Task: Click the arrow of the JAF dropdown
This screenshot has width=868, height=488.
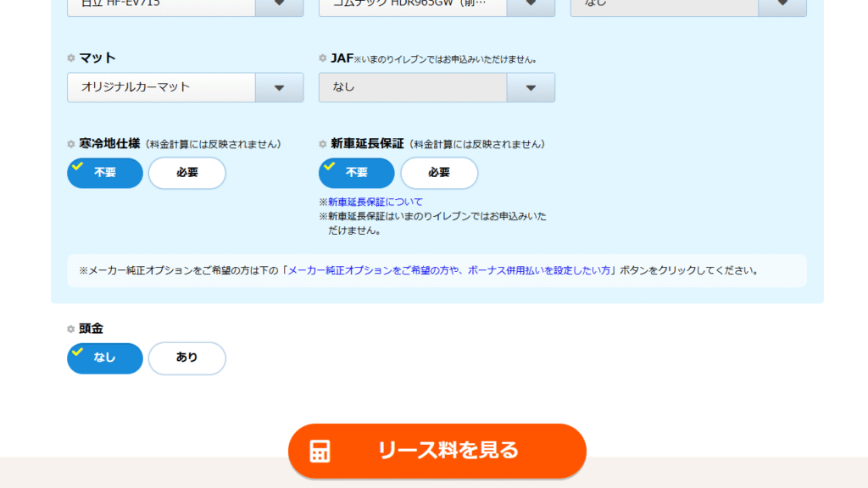Action: [x=531, y=87]
